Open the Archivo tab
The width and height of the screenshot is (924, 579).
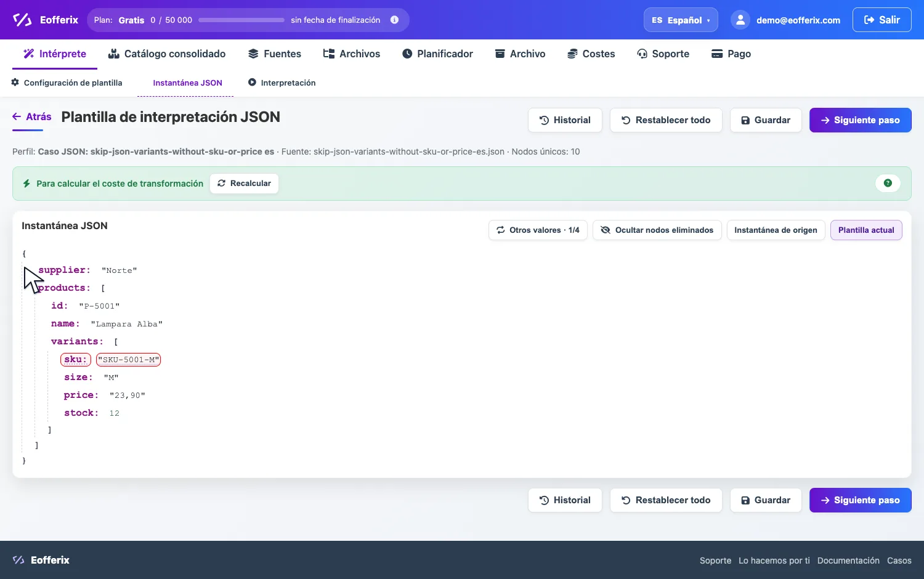(521, 54)
